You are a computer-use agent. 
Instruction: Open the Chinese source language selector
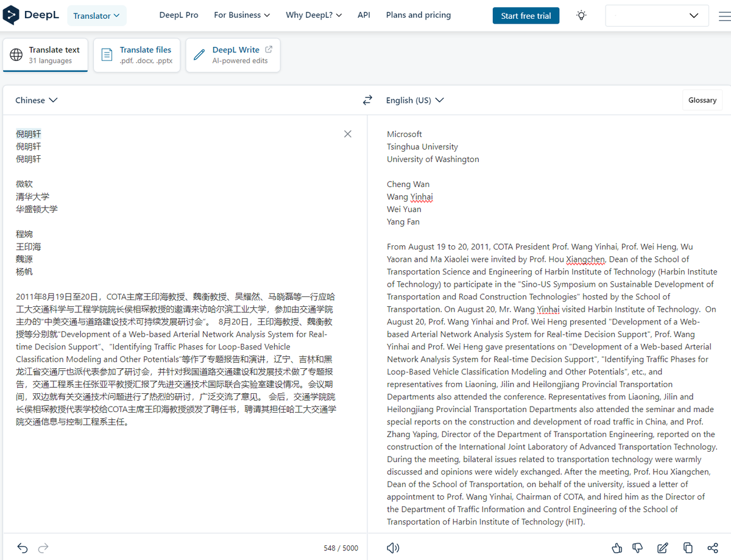37,100
